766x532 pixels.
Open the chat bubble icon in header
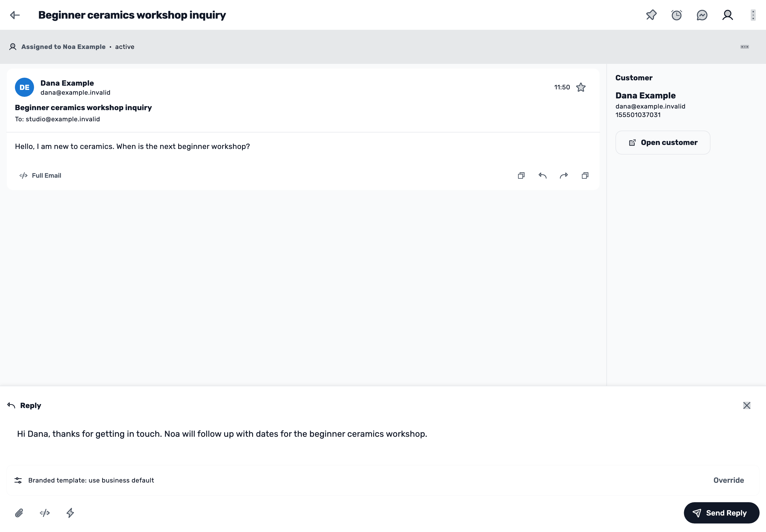point(702,15)
